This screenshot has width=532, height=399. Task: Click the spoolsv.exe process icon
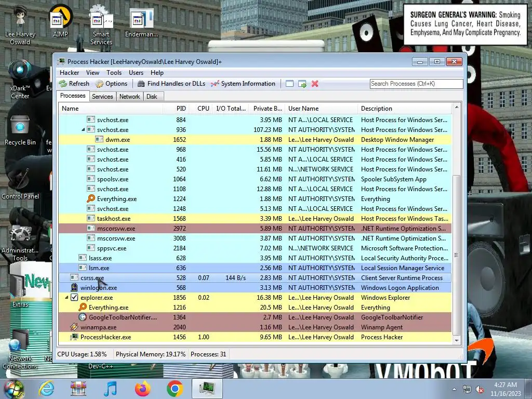(x=90, y=179)
